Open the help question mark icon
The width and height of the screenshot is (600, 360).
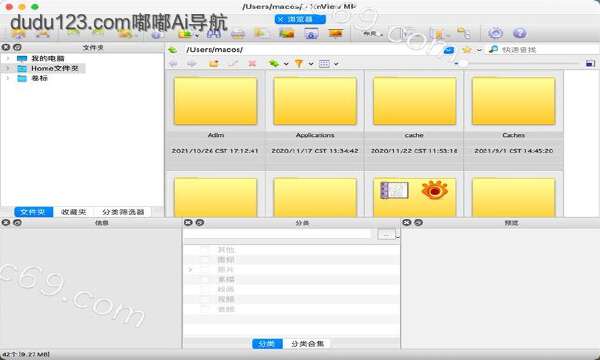(x=520, y=33)
